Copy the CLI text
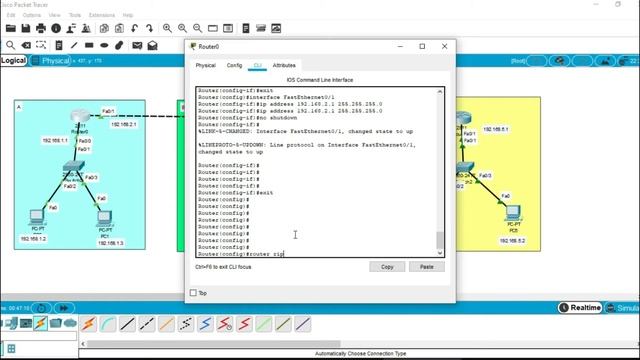640x360 pixels. coord(387,267)
